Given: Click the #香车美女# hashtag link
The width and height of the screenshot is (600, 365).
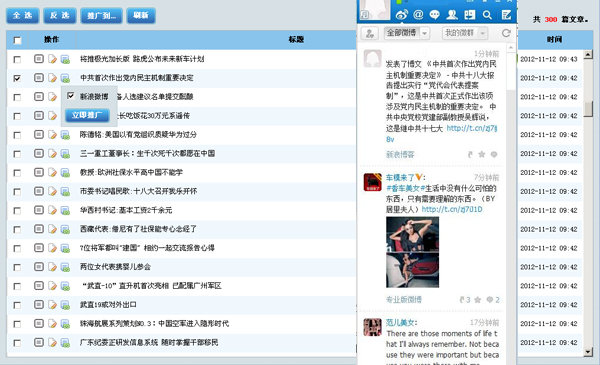Looking at the screenshot, I should 406,188.
